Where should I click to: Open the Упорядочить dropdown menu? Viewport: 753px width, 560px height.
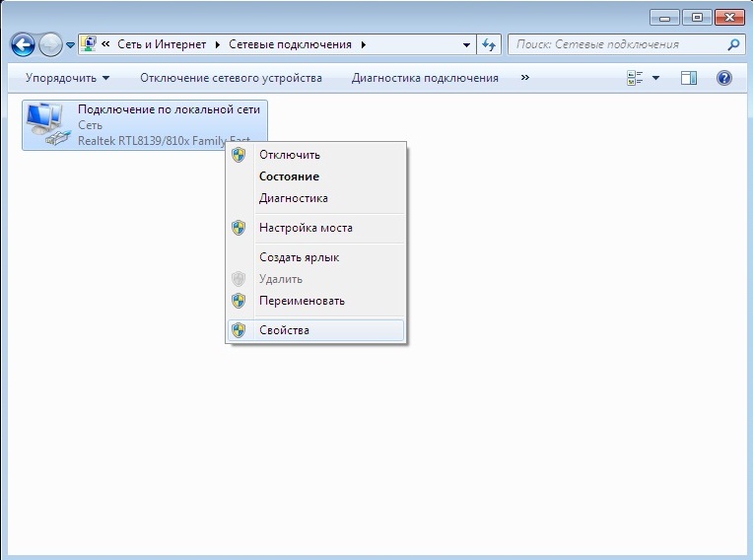pos(67,78)
